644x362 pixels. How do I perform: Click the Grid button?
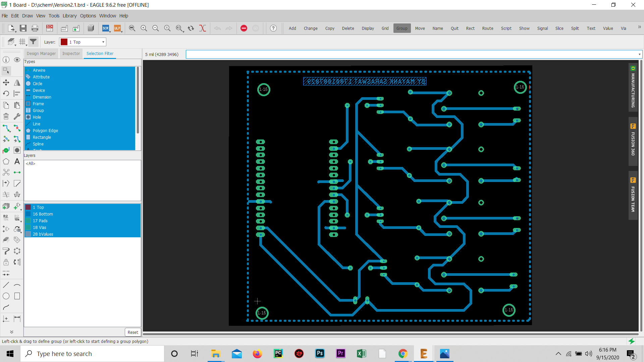click(x=385, y=28)
